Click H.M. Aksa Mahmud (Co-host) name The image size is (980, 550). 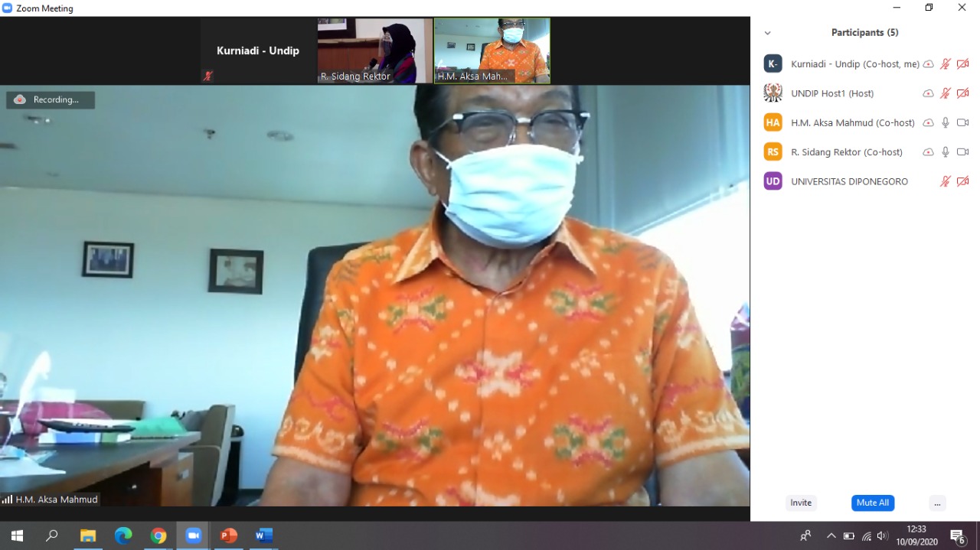(x=853, y=122)
